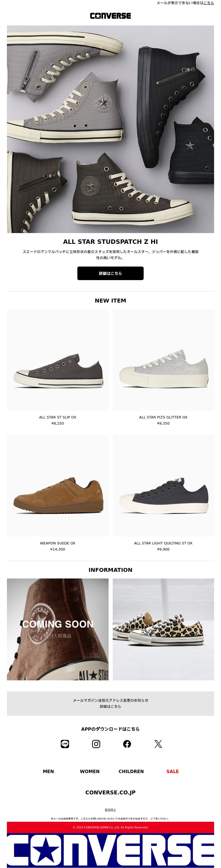View the ALL STAR ST SLIP OX shoe

(x=57, y=360)
